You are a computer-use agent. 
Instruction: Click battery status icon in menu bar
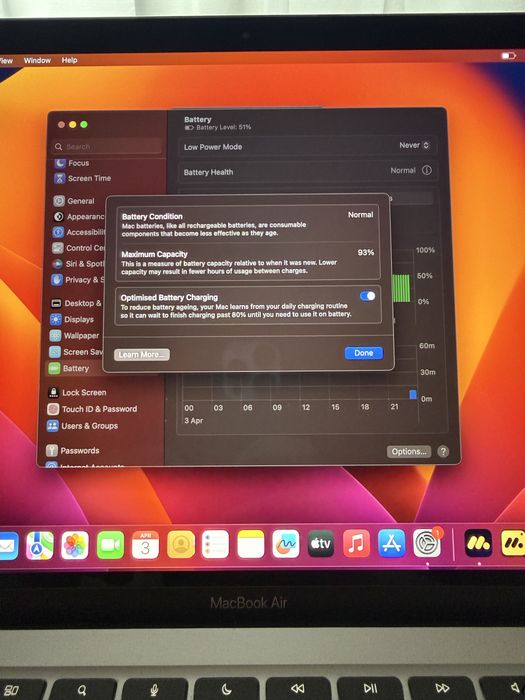click(508, 56)
